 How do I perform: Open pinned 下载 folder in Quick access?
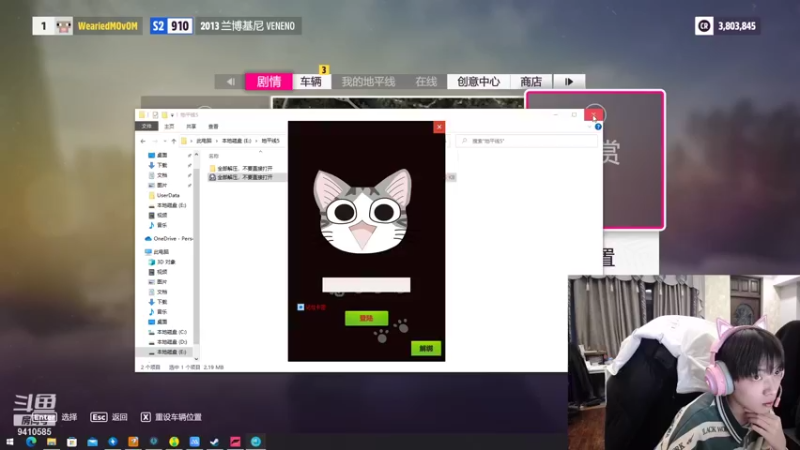tap(158, 165)
